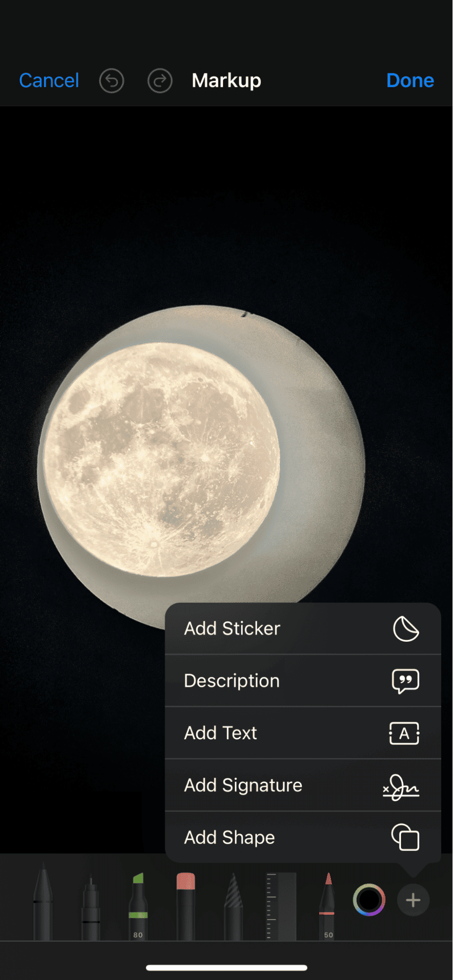The image size is (453, 980).
Task: Tap the overlapping squares shape icon
Action: tap(405, 837)
